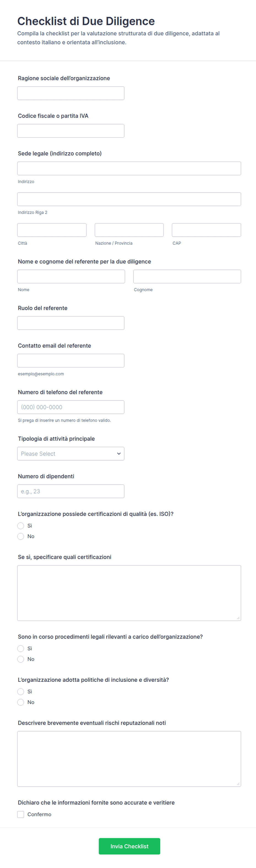Click the Invia Checklist button

[x=129, y=846]
